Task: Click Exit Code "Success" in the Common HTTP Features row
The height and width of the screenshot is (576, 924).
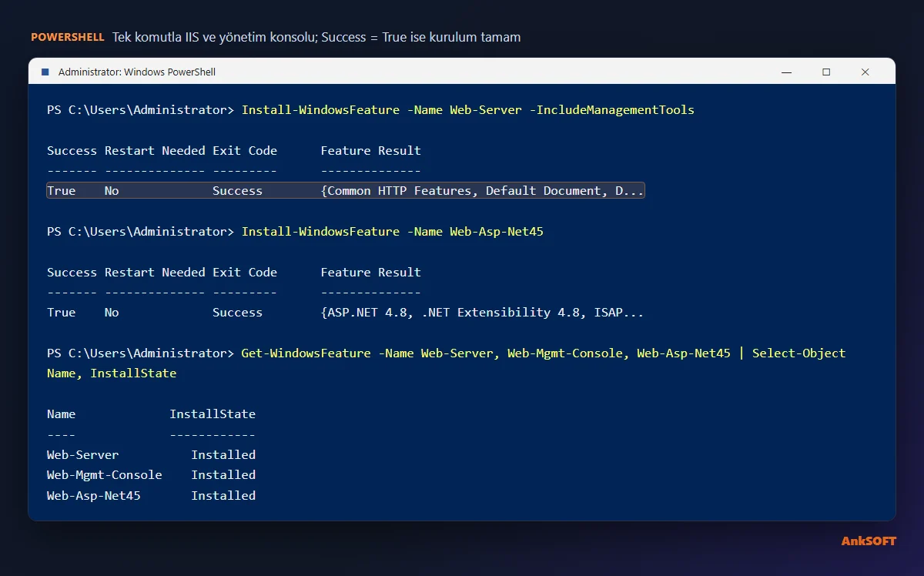Action: 237,191
